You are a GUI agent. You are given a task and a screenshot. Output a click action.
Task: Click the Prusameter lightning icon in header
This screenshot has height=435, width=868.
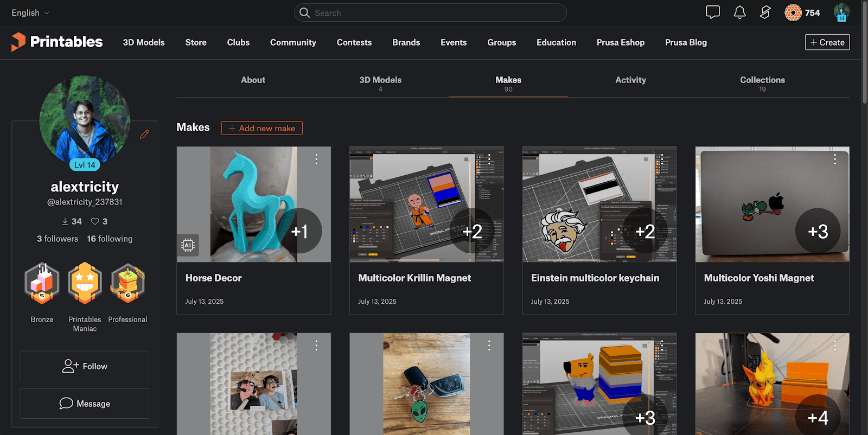[x=765, y=12]
